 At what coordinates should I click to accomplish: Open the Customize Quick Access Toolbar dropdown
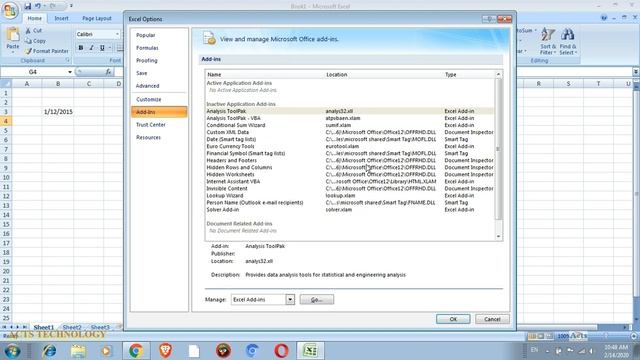click(71, 6)
